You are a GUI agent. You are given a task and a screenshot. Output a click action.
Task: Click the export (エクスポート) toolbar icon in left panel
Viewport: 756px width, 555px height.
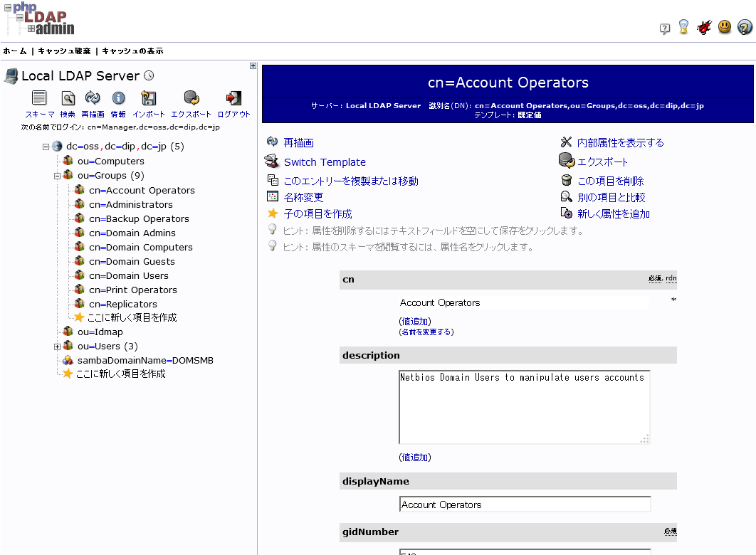point(191,97)
